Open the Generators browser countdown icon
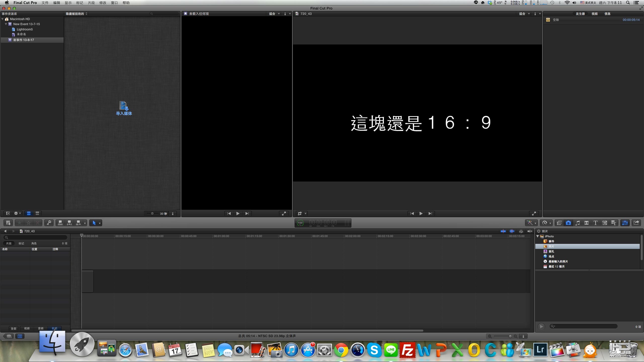Image resolution: width=644 pixels, height=362 pixels. (605, 223)
